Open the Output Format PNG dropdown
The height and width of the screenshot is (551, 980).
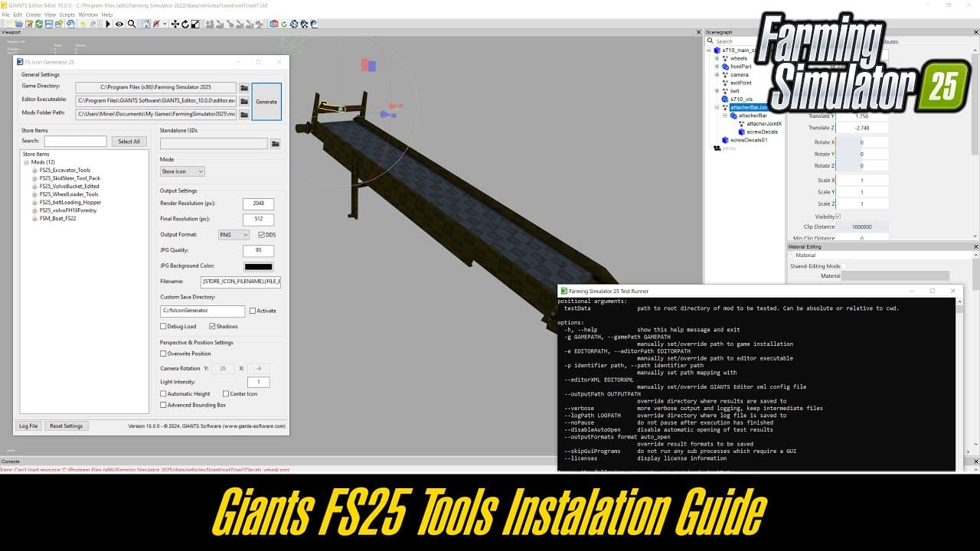click(234, 235)
